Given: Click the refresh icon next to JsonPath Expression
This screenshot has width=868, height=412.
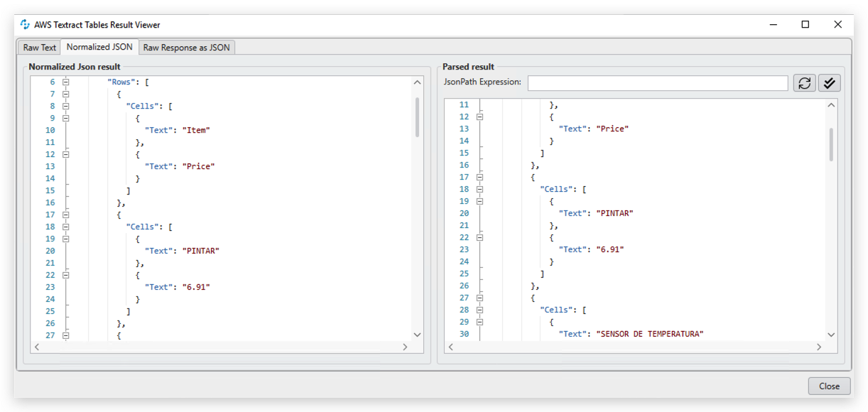Looking at the screenshot, I should pyautogui.click(x=804, y=82).
